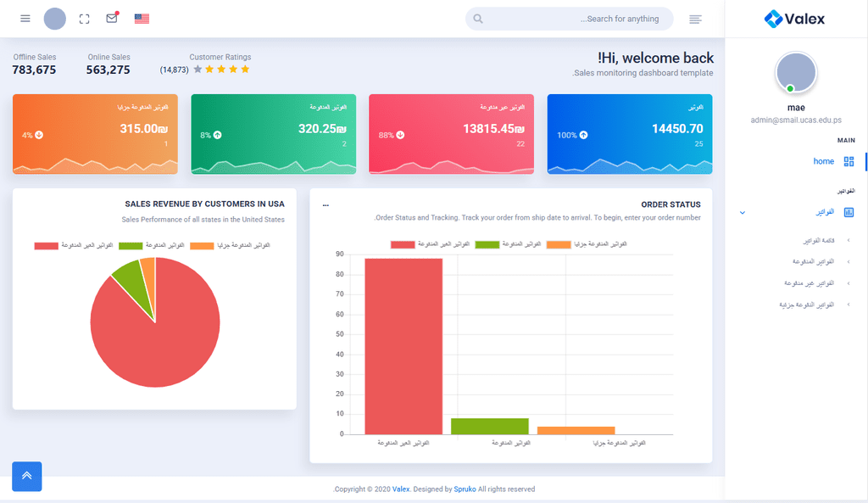
Task: Click the home dashboard grid icon
Action: click(x=849, y=161)
